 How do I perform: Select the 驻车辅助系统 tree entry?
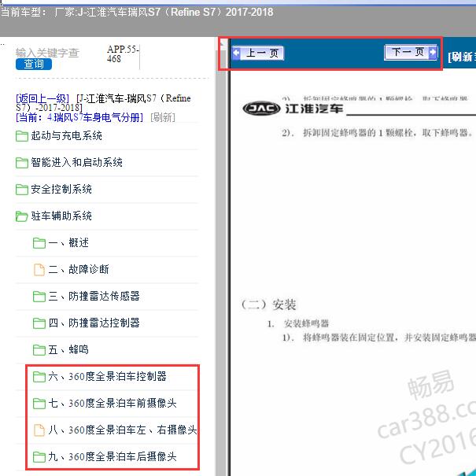61,216
